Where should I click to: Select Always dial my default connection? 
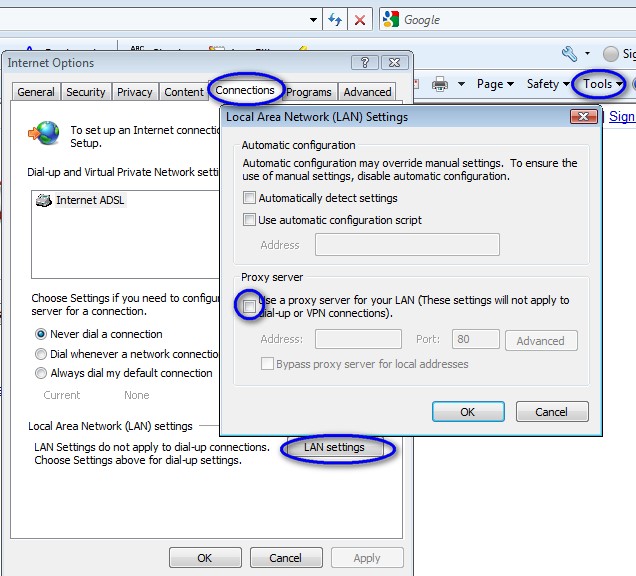41,373
